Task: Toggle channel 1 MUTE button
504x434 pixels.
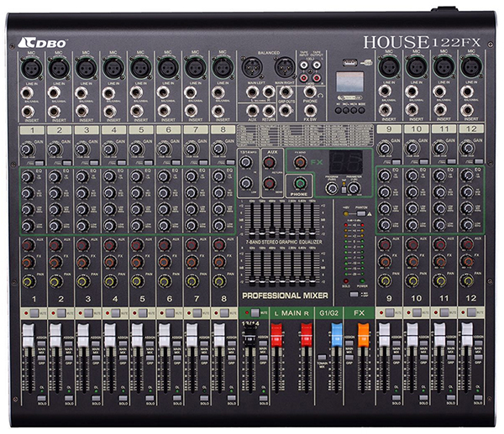Action: point(34,313)
